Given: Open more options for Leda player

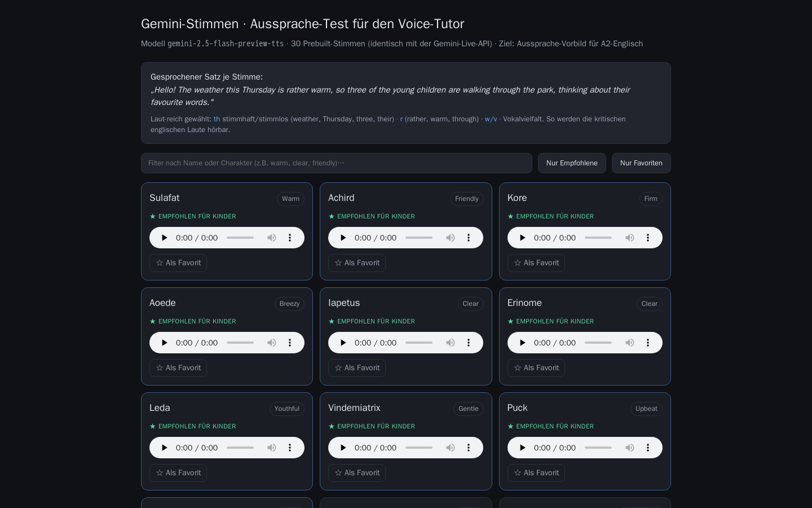Looking at the screenshot, I should [x=290, y=448].
